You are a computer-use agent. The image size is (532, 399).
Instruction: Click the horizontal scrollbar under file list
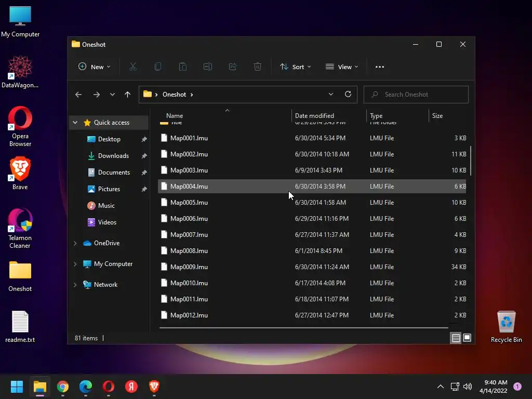[303, 328]
